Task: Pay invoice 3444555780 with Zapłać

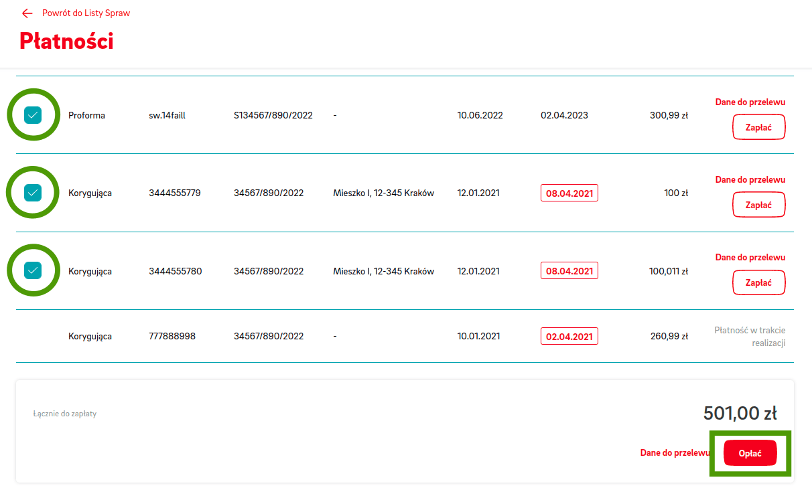Action: 758,282
